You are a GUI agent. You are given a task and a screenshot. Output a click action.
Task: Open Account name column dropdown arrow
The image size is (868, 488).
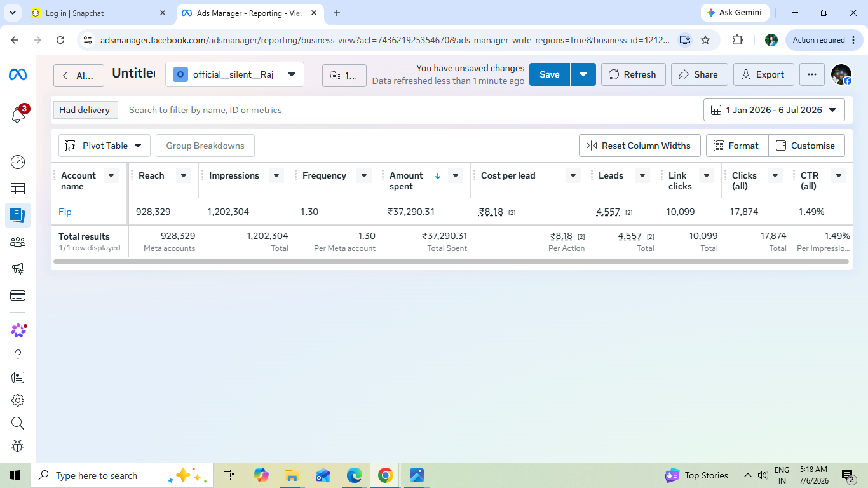[111, 175]
